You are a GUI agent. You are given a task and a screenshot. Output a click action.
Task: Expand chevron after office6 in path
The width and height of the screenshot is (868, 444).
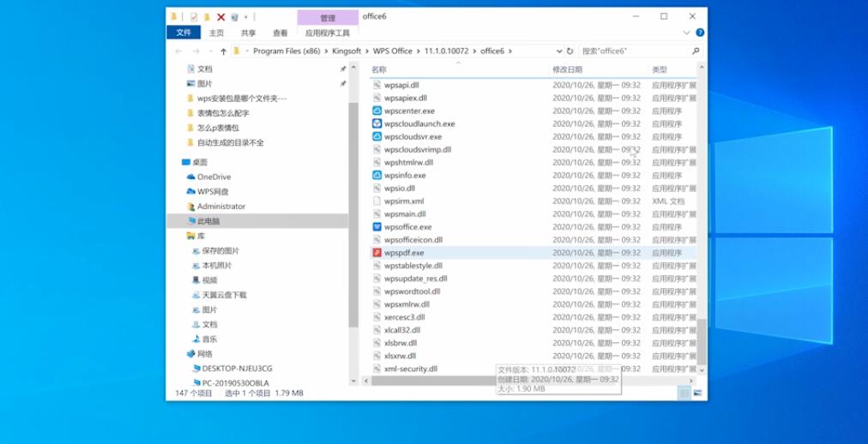[509, 51]
